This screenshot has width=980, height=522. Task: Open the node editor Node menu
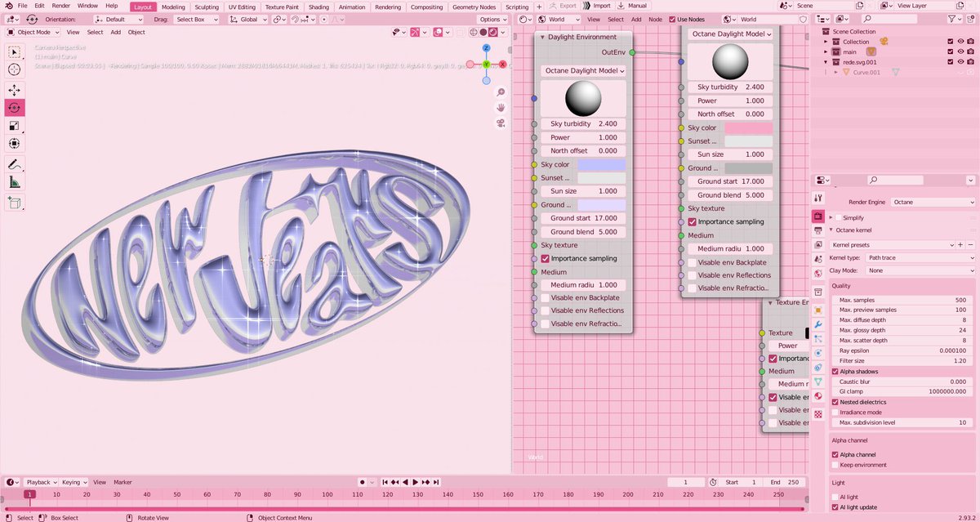coord(655,19)
